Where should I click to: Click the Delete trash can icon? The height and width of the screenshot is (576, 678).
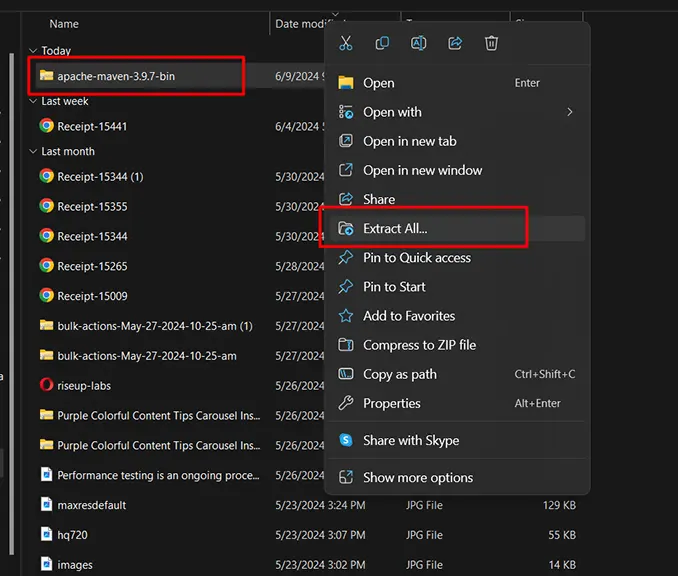(491, 43)
